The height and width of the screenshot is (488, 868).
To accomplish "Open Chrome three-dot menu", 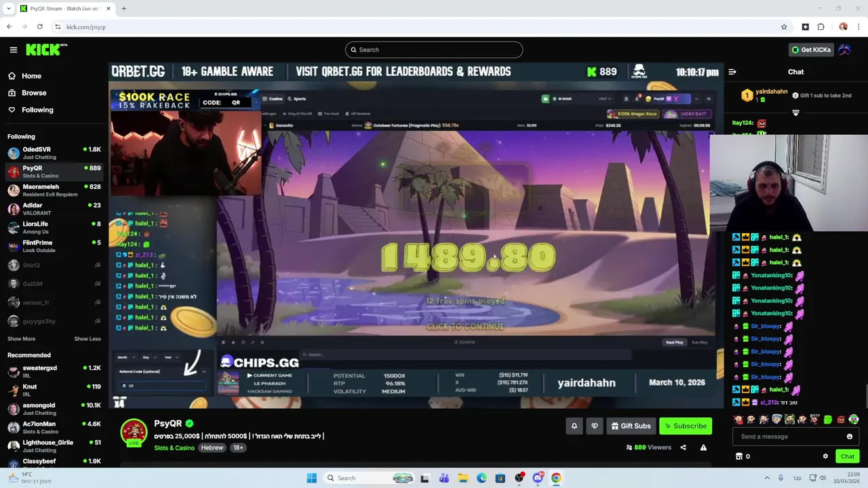I will (859, 26).
